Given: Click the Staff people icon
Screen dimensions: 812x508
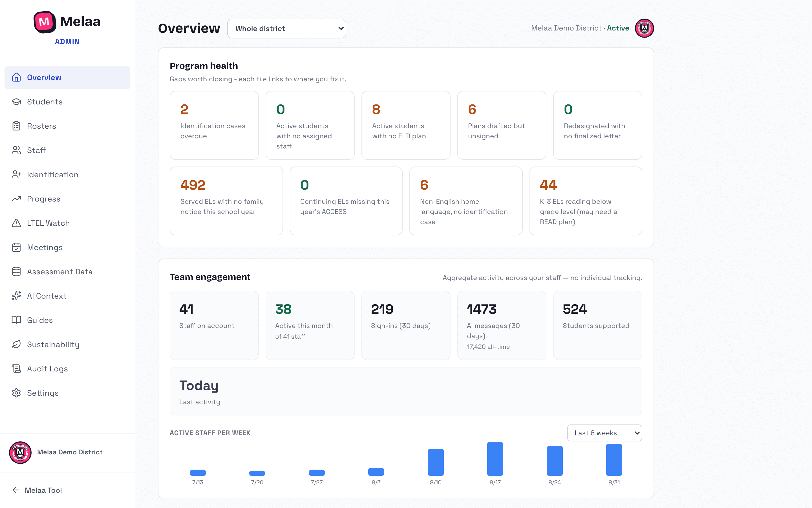Looking at the screenshot, I should pos(16,150).
